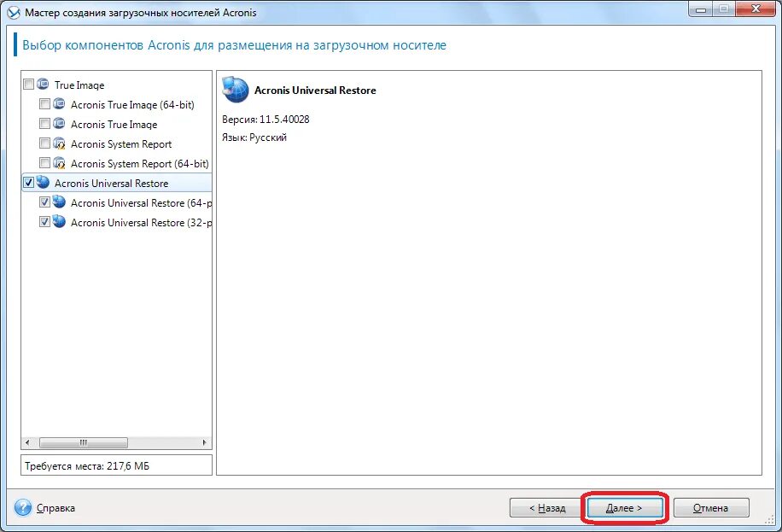Click the large Universal Restore icon in details pane
782x532 pixels.
236,90
